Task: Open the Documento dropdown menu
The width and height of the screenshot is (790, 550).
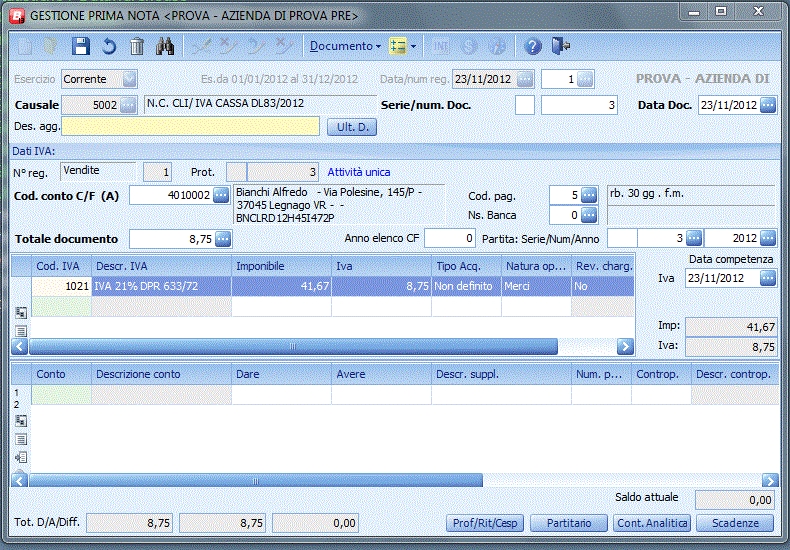Action: tap(345, 47)
